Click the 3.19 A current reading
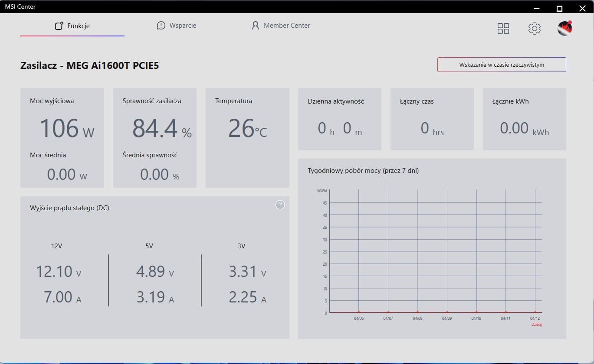The width and height of the screenshot is (594, 364). click(155, 297)
